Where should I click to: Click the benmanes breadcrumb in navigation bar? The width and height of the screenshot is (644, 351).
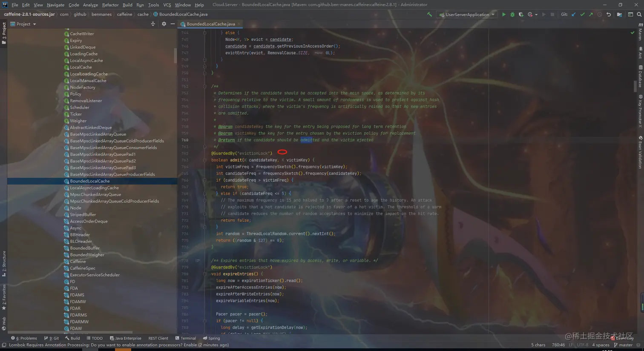tap(101, 14)
